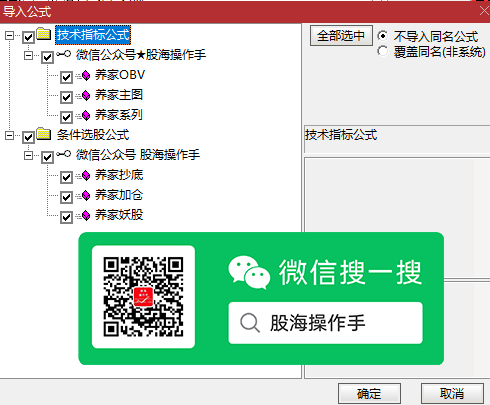Select the 养家抄底 formula row
The height and width of the screenshot is (405, 490).
(x=119, y=175)
